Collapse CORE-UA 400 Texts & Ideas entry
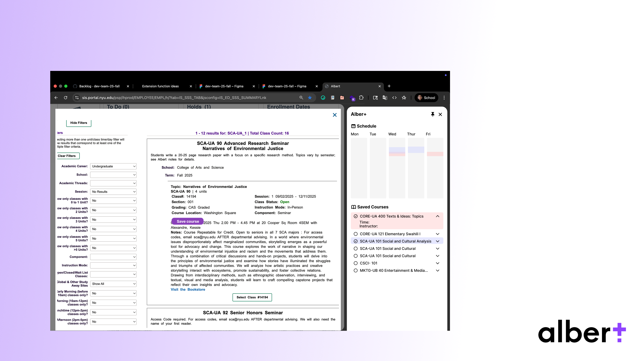Image resolution: width=644 pixels, height=361 pixels. (x=437, y=216)
